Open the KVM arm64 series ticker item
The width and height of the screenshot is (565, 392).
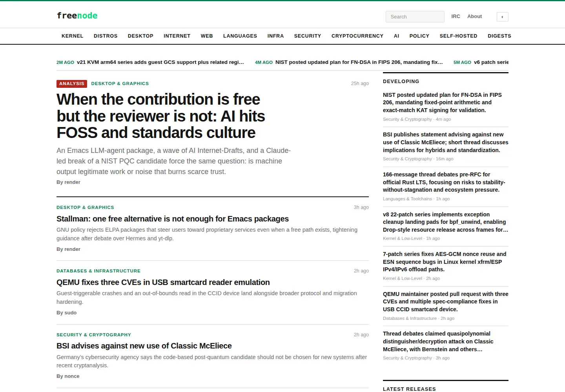(x=150, y=62)
